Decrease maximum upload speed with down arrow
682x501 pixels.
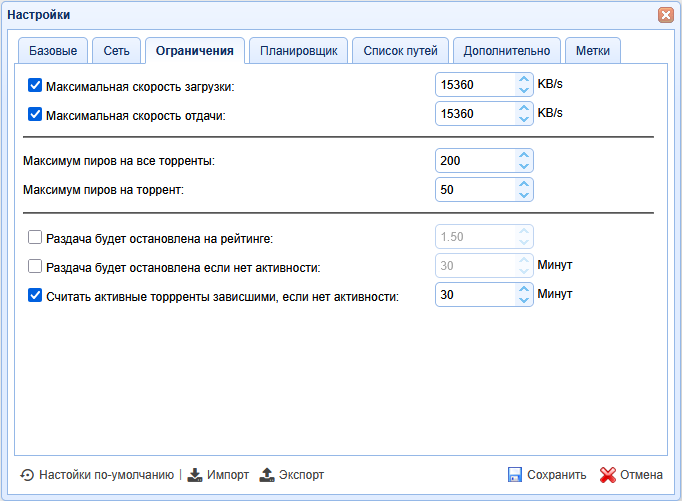[x=523, y=120]
